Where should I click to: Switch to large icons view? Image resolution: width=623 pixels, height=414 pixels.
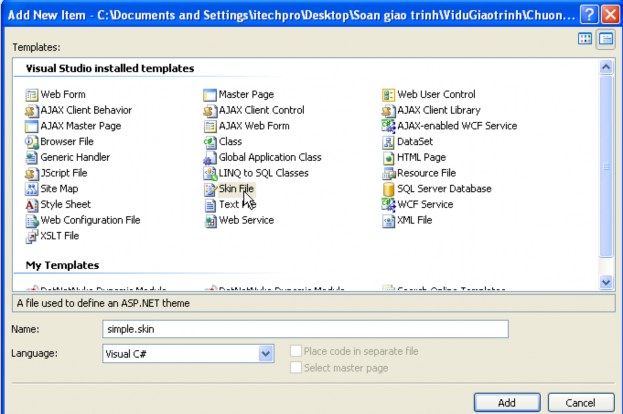[586, 39]
